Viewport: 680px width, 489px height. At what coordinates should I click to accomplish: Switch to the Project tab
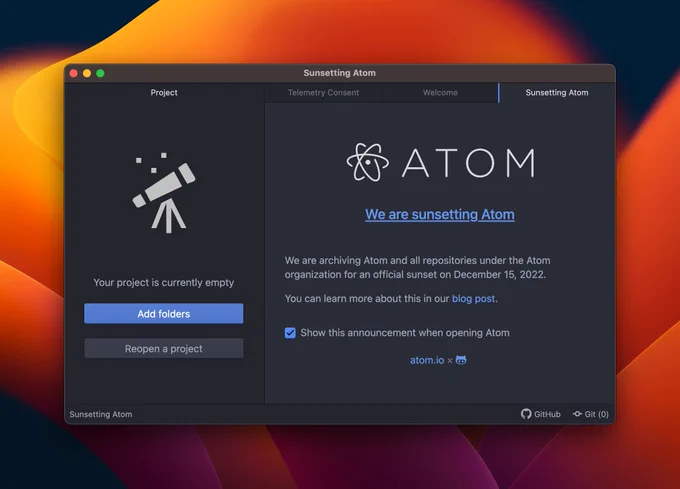tap(164, 92)
